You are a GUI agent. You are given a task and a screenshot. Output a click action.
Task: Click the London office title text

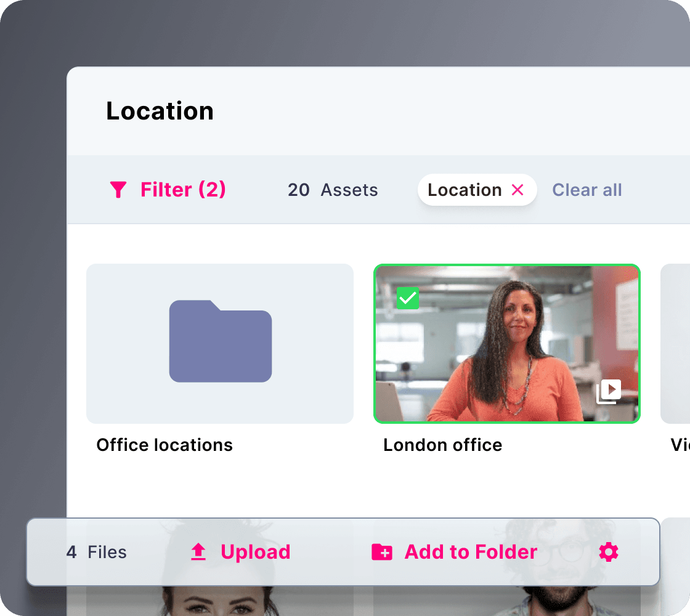coord(442,445)
